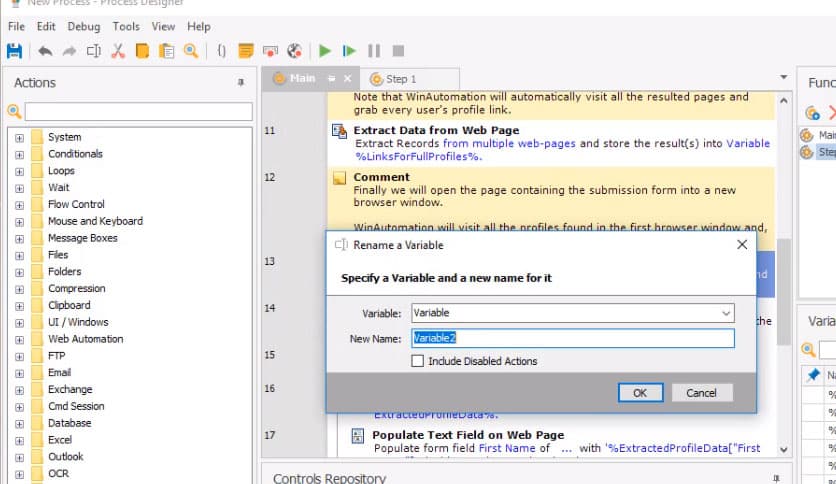The height and width of the screenshot is (484, 836).
Task: Click the Rename Variable toolbar icon
Action: [x=94, y=51]
